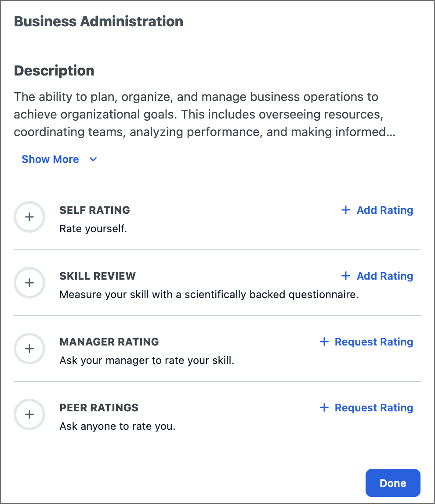
Task: Select the Add Rating text for Self Rating
Action: point(385,210)
